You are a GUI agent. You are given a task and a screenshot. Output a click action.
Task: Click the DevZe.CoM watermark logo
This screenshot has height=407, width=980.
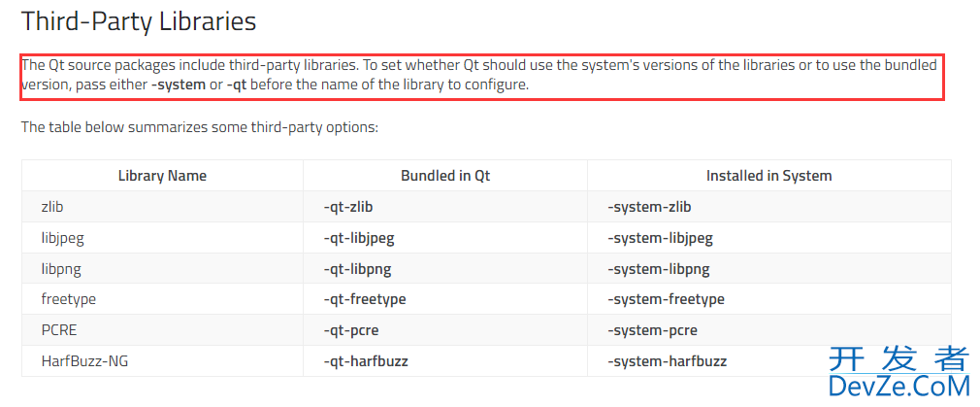point(900,373)
